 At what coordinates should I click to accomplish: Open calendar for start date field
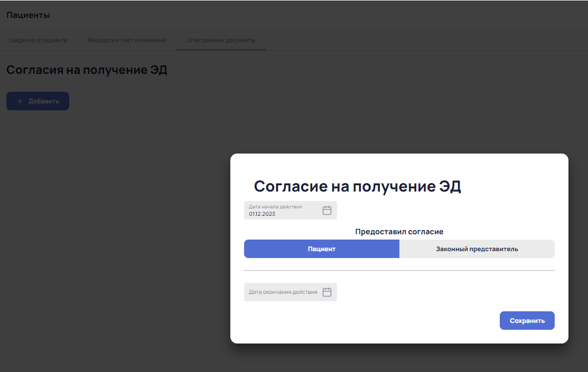pos(326,210)
